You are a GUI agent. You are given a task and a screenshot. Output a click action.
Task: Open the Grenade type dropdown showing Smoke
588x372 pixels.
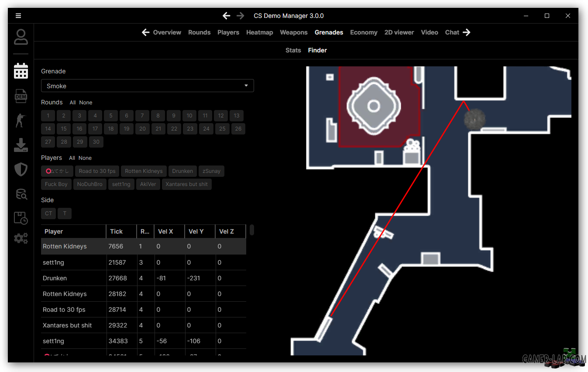[x=148, y=86]
